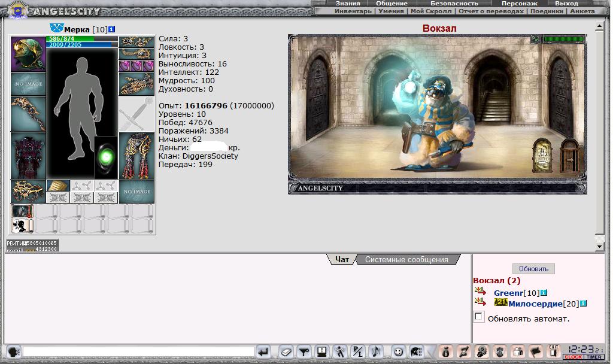Screen dimensions: 613x364
Task: Click the yellow scroll item under the silhouette
Action: coord(58,186)
